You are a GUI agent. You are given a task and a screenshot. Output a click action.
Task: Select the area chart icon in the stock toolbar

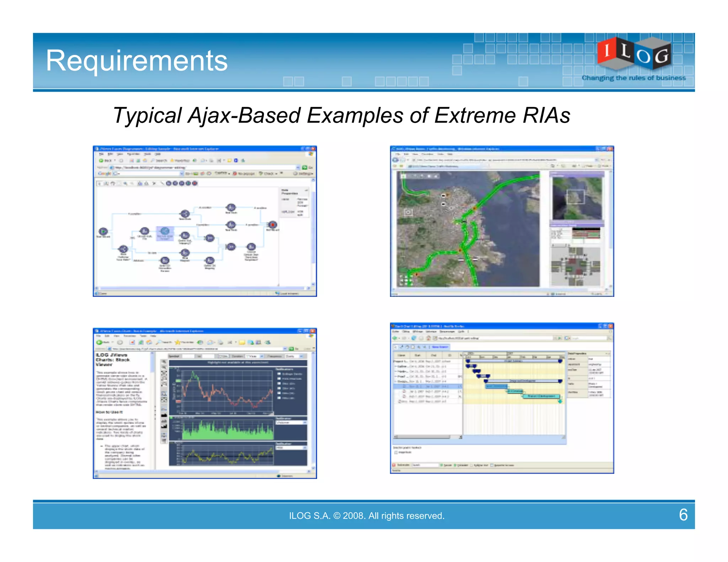pyautogui.click(x=164, y=415)
